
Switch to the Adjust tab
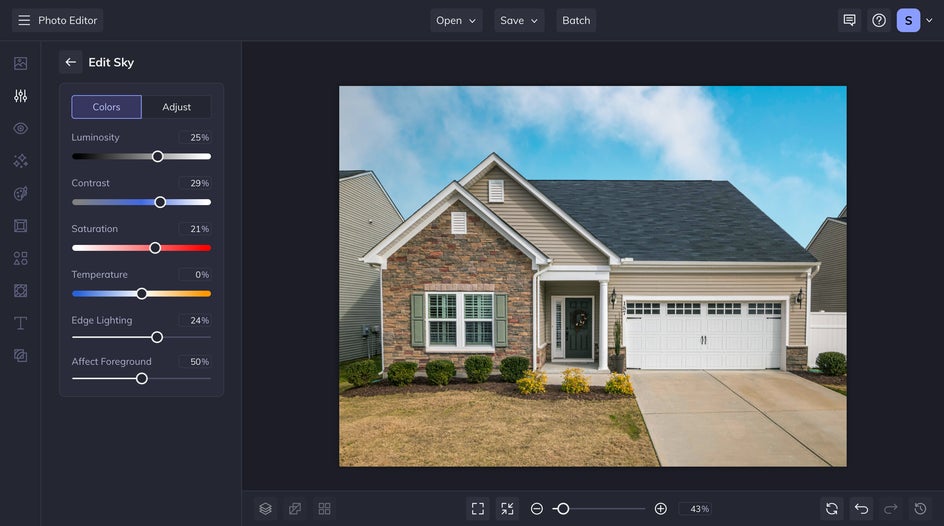coord(176,107)
